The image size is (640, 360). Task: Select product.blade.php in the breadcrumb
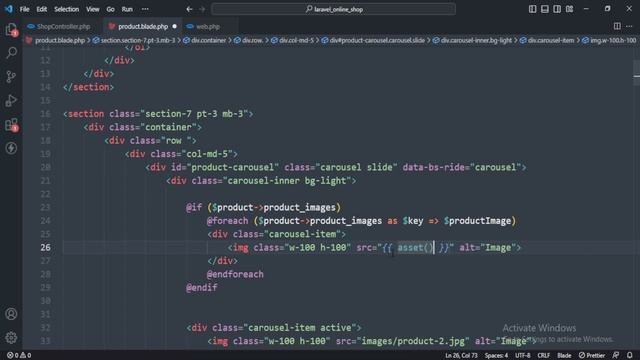point(60,40)
